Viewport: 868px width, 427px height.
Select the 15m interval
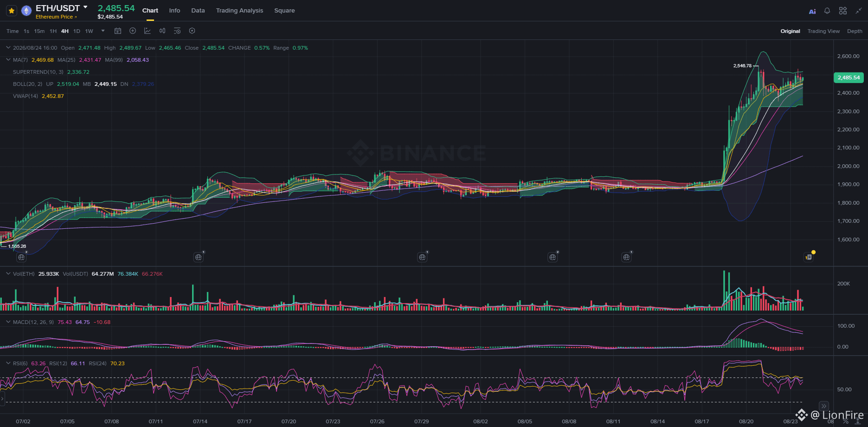[39, 31]
